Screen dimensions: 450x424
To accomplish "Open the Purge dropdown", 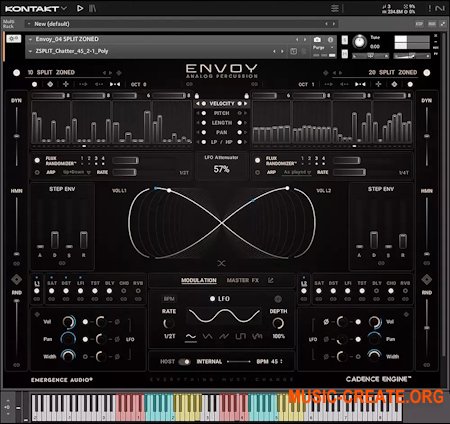I will [323, 48].
